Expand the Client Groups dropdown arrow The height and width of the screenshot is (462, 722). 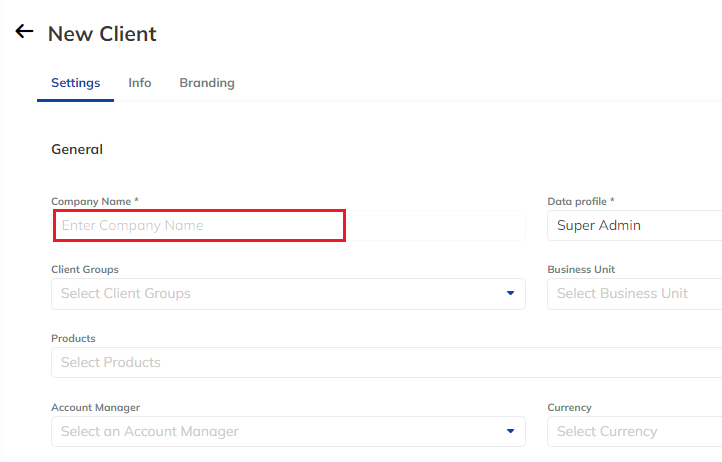pyautogui.click(x=510, y=293)
